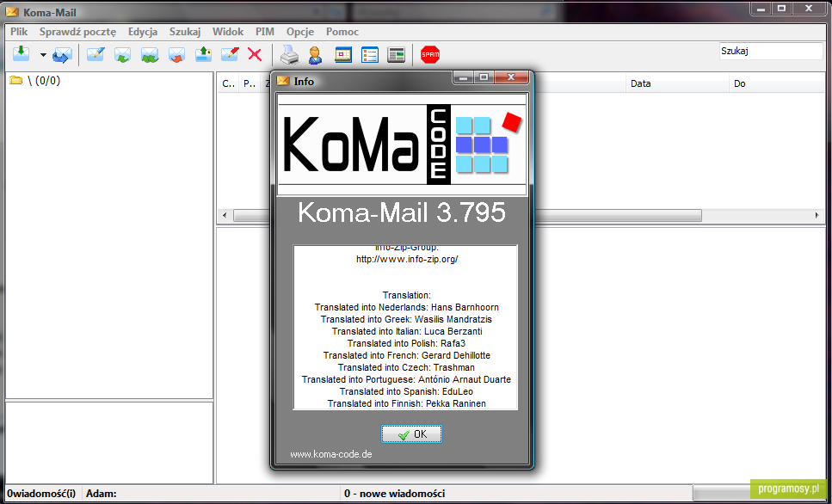Click right arrow of message list scrollbar
This screenshot has width=832, height=504.
817,215
